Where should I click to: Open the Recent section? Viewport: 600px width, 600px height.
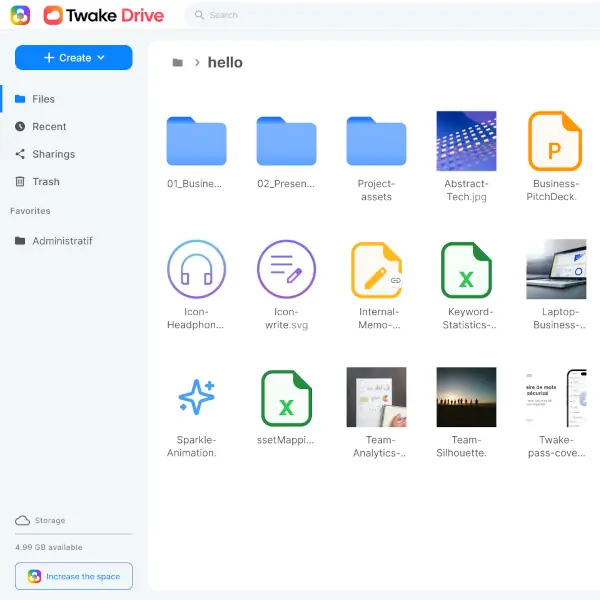49,127
